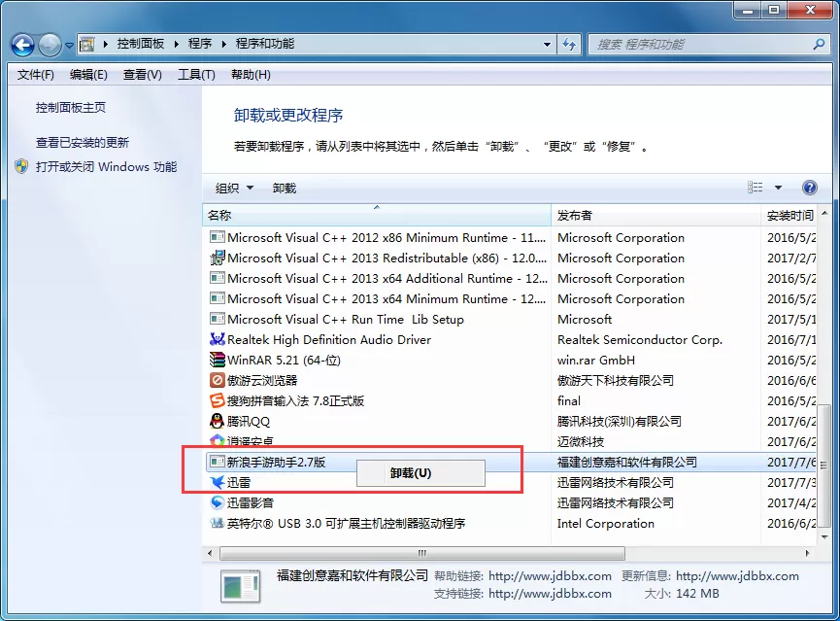Open the 查看(V) menu

point(143,75)
